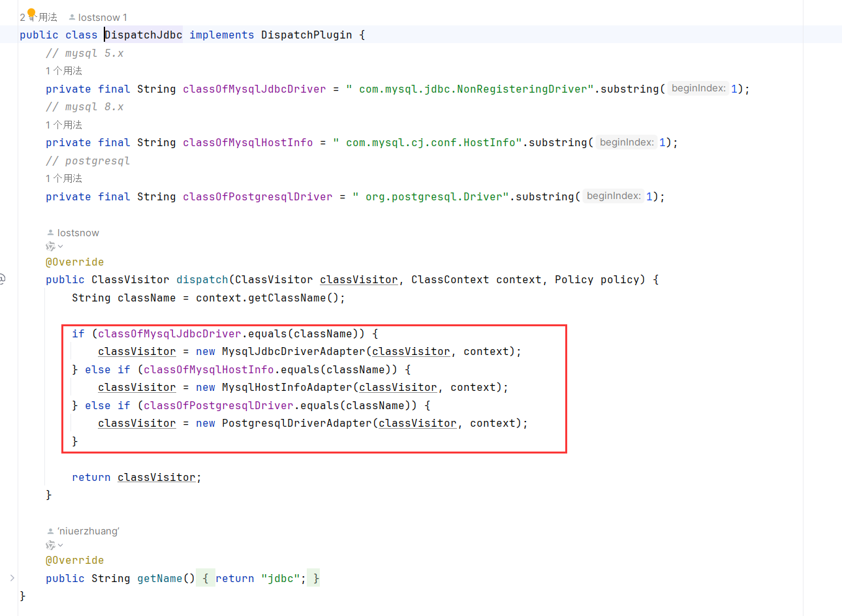Click the DispatchPlugin interface name
842x616 pixels.
(x=306, y=35)
